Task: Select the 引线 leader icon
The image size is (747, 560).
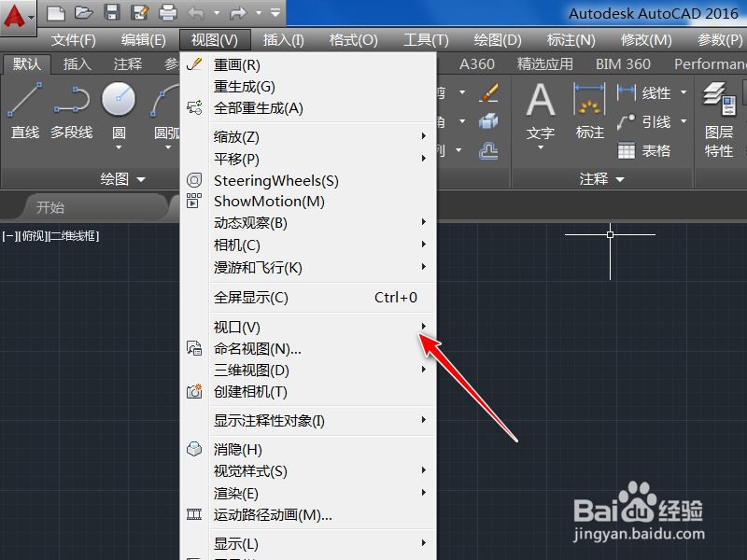Action: [626, 122]
